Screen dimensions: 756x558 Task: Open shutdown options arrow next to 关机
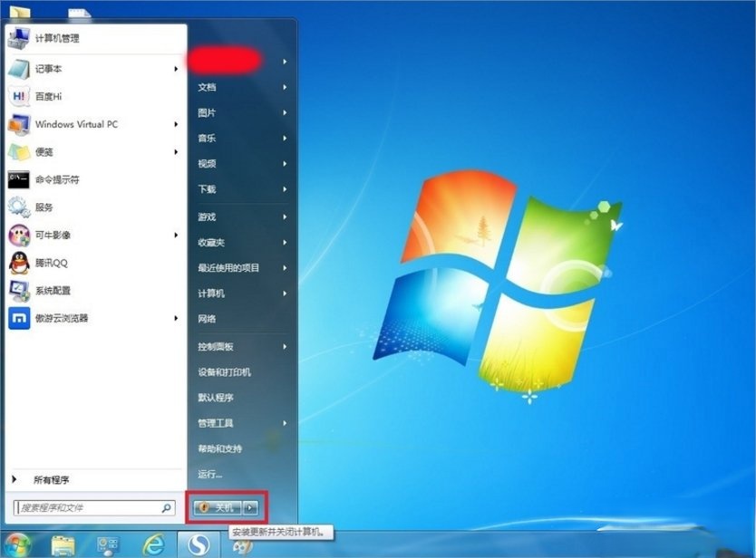pos(250,507)
